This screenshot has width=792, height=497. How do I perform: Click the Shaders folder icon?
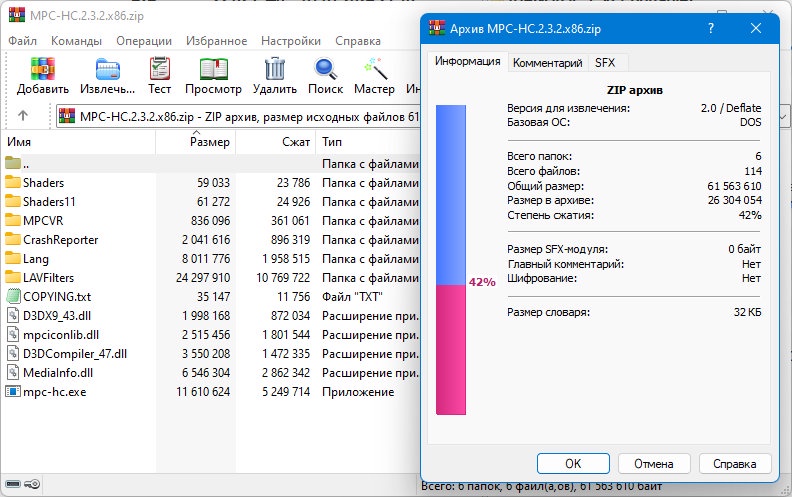pyautogui.click(x=13, y=182)
